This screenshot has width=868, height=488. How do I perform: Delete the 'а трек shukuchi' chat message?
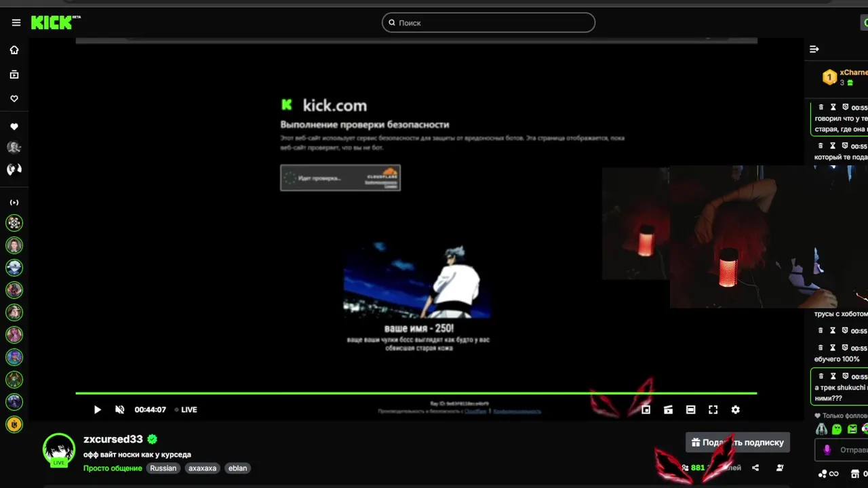pos(821,376)
